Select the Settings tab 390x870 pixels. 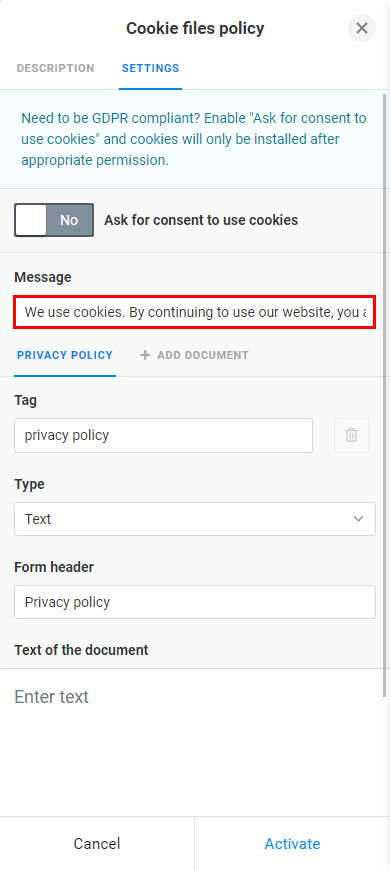tap(150, 68)
